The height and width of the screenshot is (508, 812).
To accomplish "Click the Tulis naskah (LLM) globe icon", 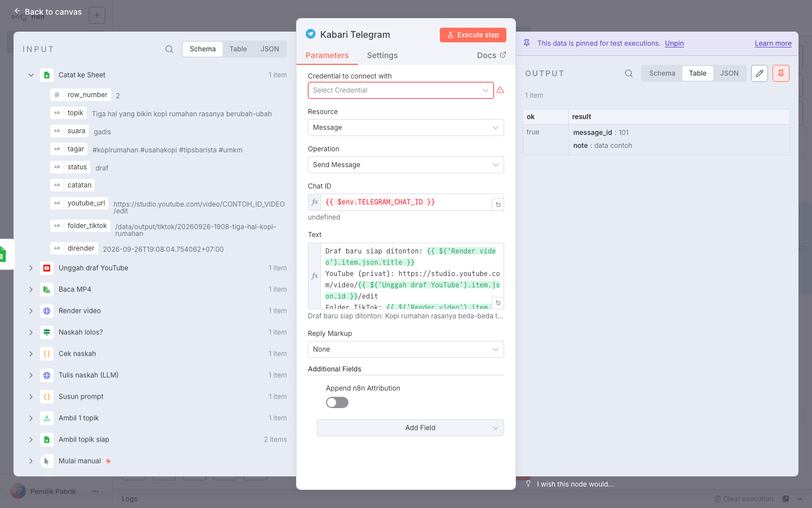I will tap(47, 375).
